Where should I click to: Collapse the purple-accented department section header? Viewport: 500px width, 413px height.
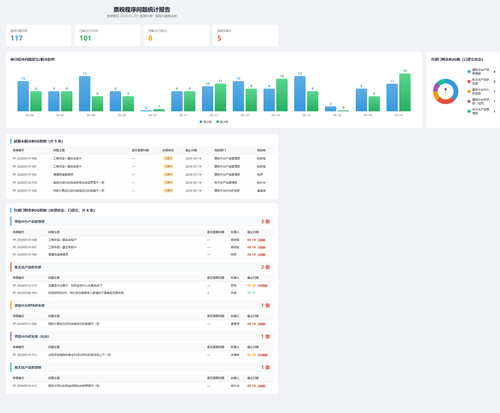(142, 336)
